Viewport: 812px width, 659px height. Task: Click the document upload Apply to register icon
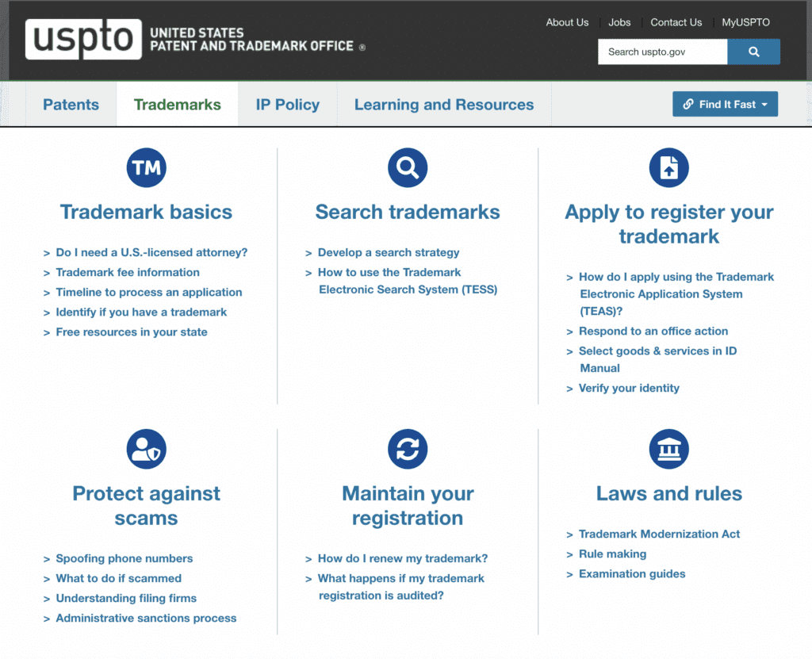pos(668,167)
